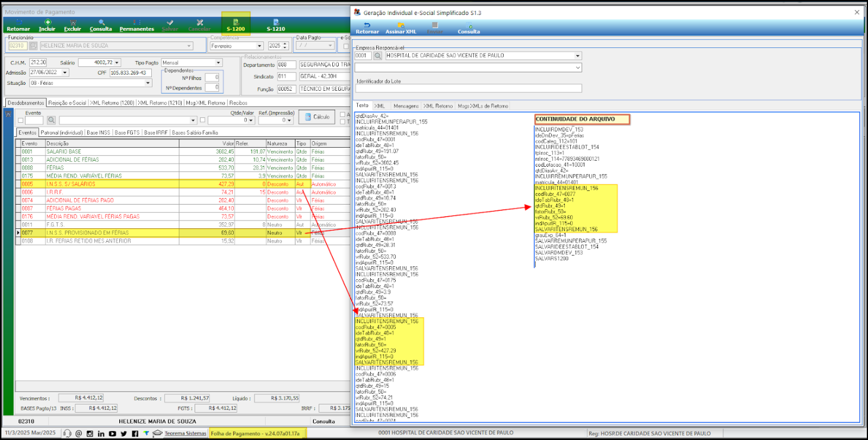Click the headset support icon in status bar
Screen dimensions: 868x440
tap(68, 433)
